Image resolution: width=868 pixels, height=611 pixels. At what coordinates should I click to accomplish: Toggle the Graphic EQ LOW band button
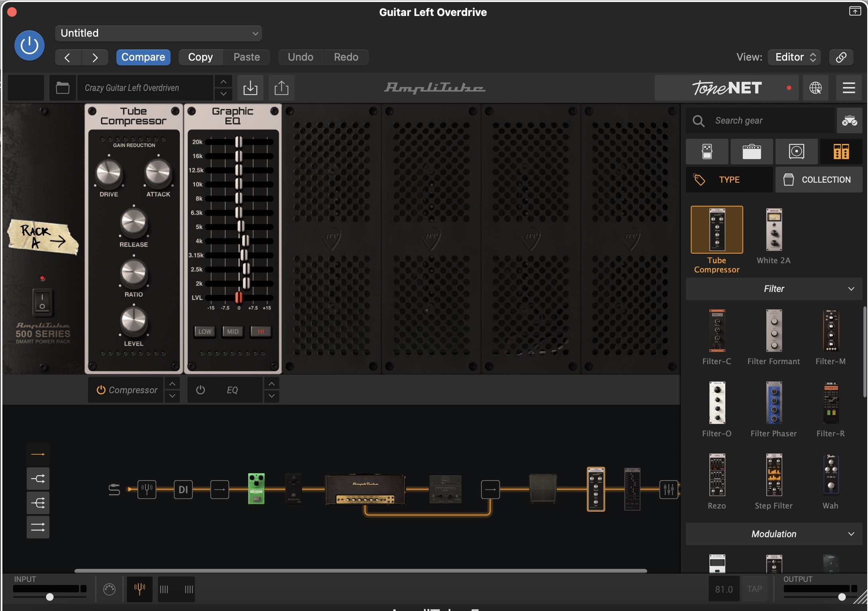pos(205,331)
